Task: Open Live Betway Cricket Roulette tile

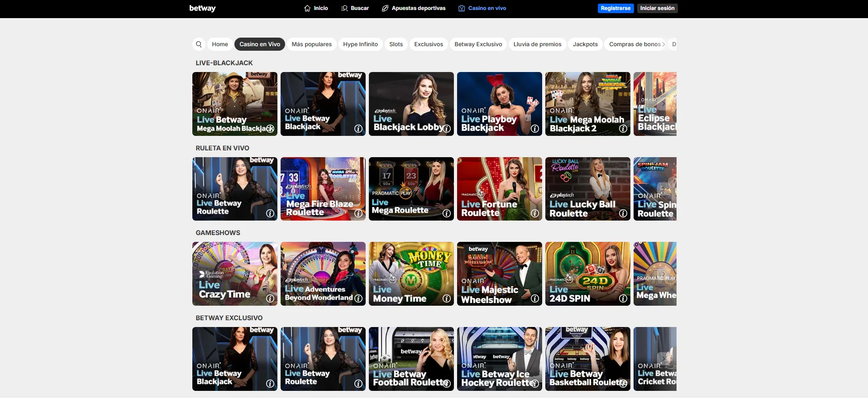Action: [x=655, y=359]
